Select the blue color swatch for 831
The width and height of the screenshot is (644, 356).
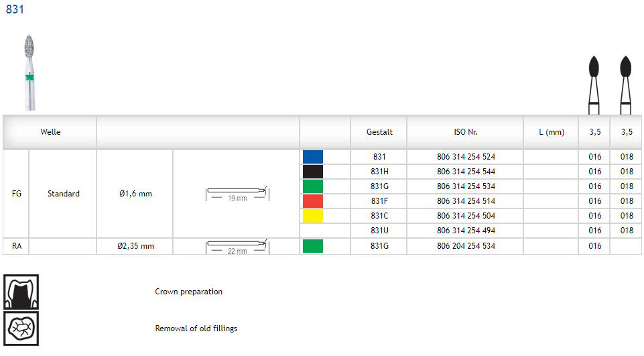coord(313,157)
